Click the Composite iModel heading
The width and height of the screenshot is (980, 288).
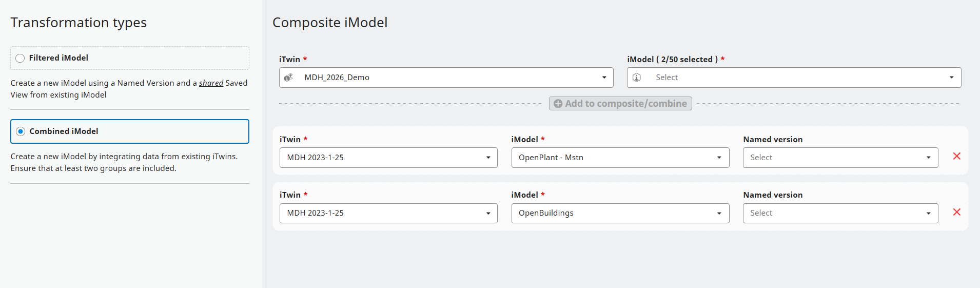pos(330,23)
